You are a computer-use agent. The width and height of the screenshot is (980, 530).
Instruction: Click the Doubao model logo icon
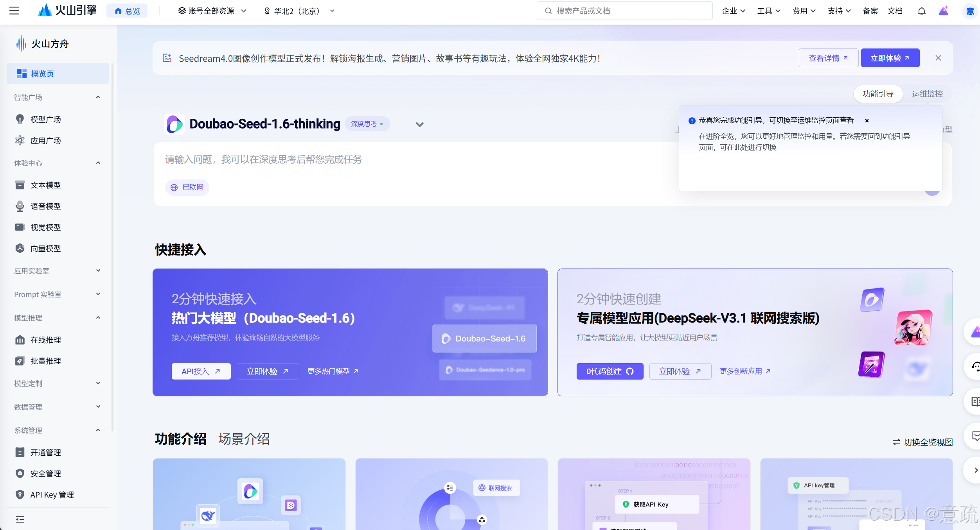pyautogui.click(x=174, y=124)
